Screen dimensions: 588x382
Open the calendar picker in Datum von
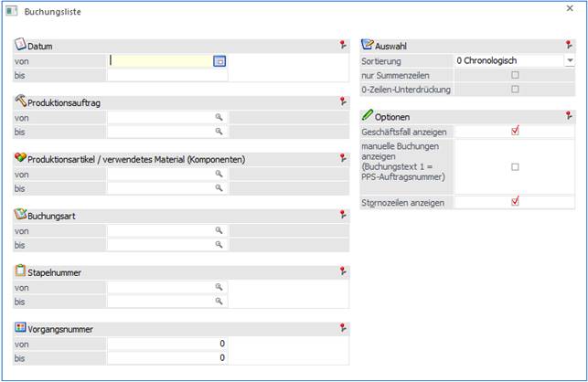(219, 60)
